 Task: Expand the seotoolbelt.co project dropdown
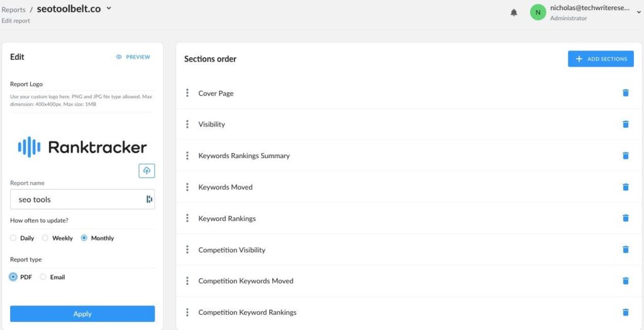[x=109, y=9]
